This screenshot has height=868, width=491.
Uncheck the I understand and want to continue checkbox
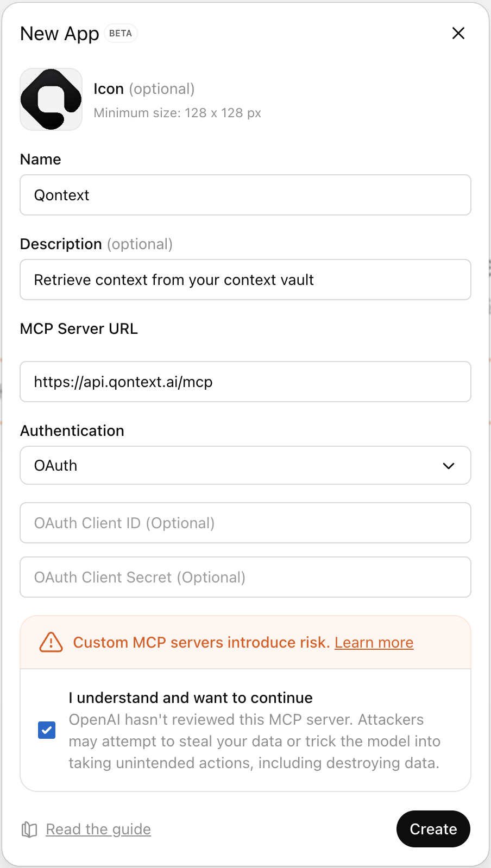[47, 730]
